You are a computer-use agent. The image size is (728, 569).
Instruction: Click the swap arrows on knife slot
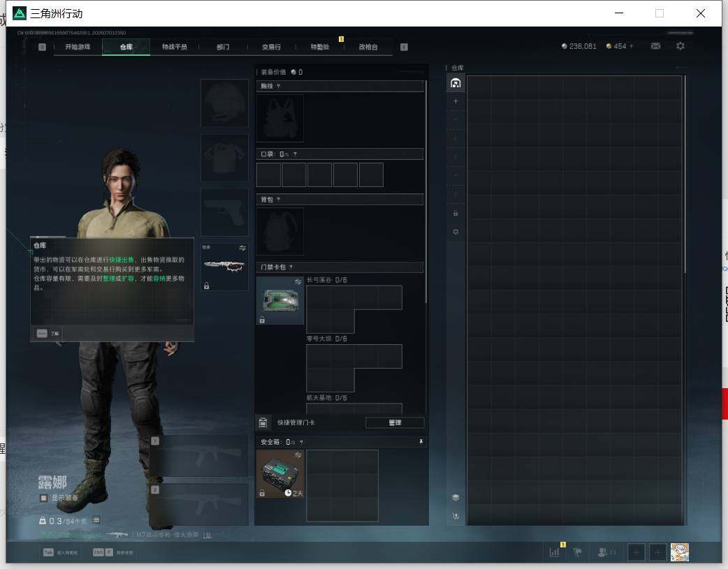point(242,249)
